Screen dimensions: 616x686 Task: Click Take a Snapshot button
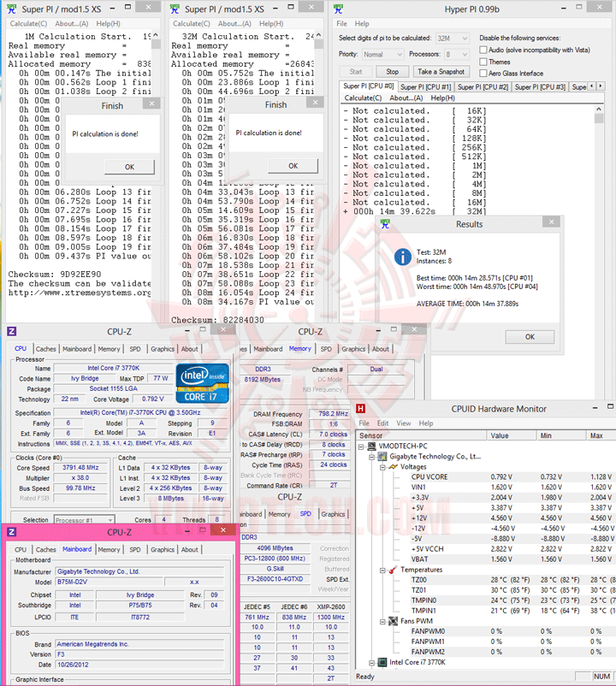[x=441, y=71]
